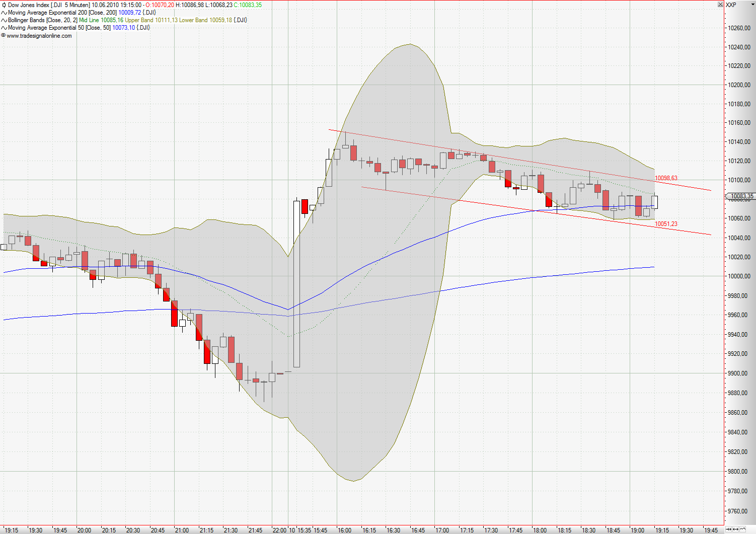Click the EMA 200 value 10009,72
The image size is (756, 534).
(130, 13)
